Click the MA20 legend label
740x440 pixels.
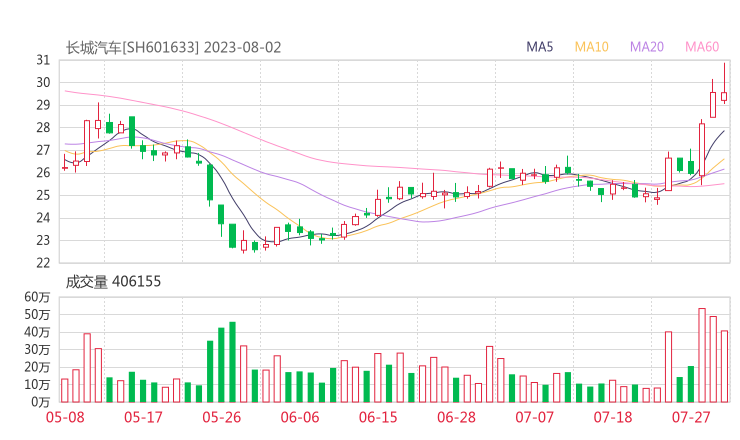point(647,47)
